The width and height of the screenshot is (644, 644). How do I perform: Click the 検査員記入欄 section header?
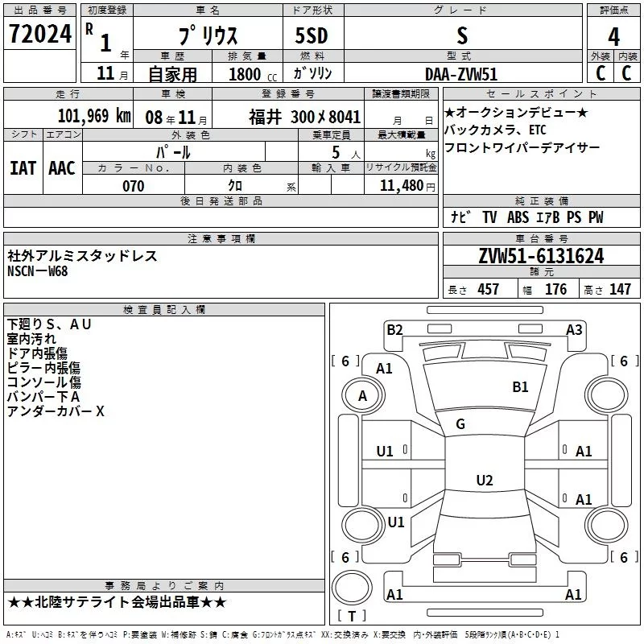tap(164, 310)
